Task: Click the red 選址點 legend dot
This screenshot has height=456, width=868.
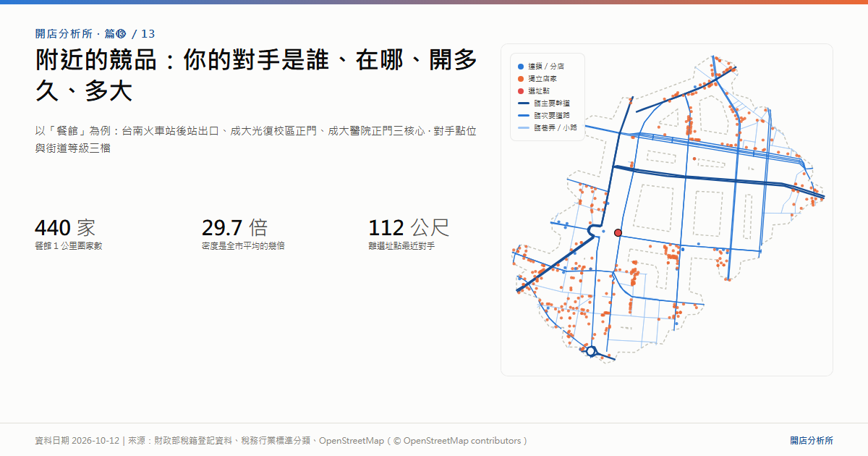Action: (x=521, y=90)
